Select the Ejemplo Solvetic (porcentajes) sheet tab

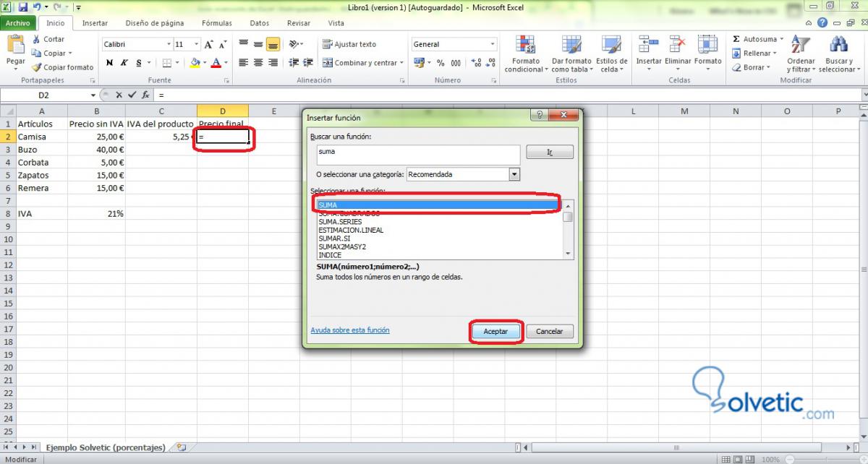click(106, 447)
